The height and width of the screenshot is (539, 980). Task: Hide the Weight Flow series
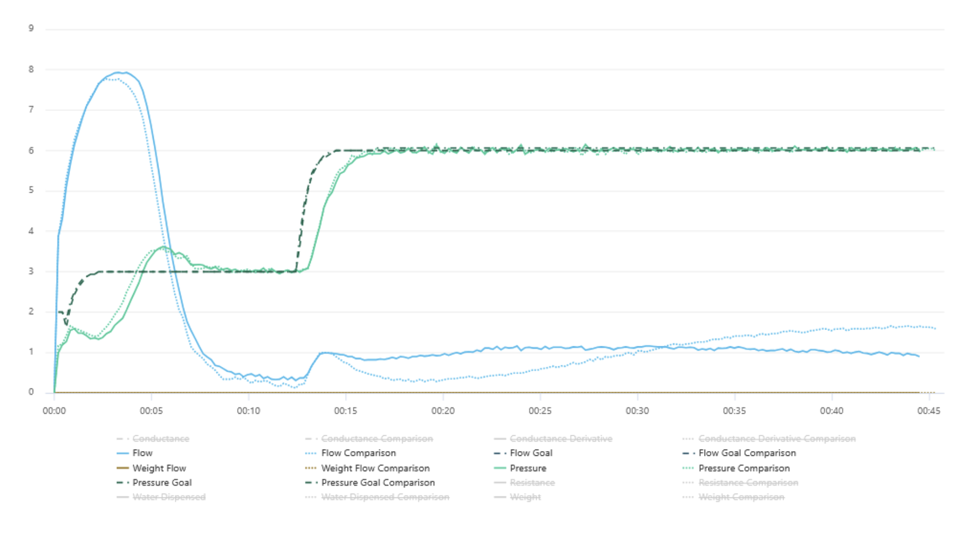(151, 468)
